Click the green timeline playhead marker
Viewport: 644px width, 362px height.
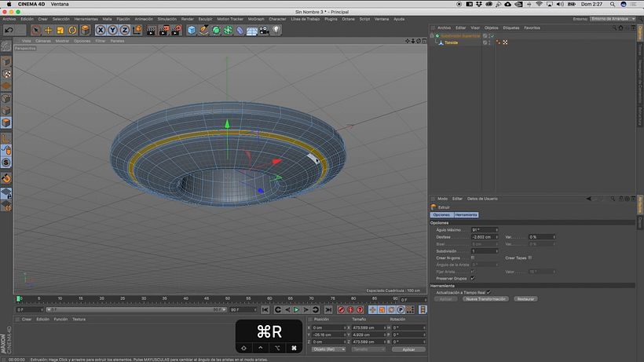click(x=19, y=299)
